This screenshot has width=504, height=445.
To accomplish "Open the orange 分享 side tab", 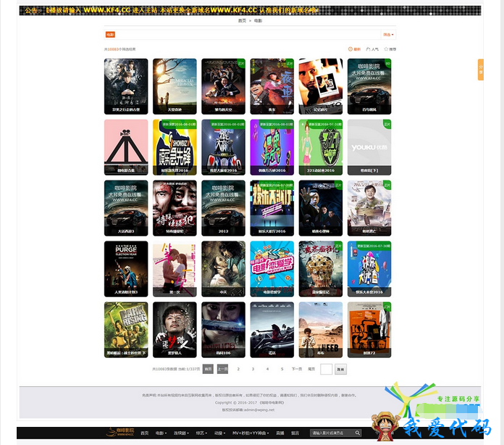I will point(481,70).
